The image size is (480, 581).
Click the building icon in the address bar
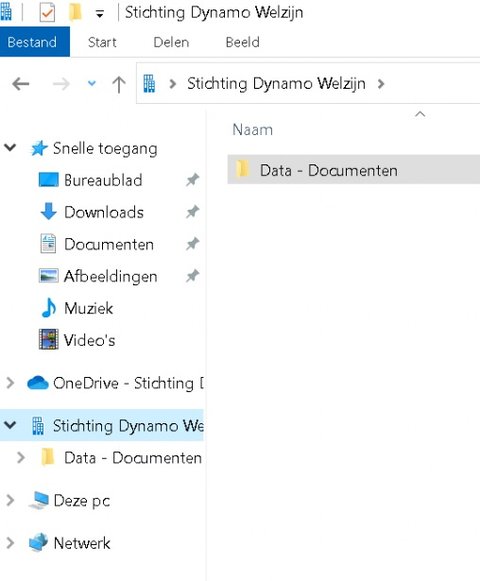(x=149, y=83)
